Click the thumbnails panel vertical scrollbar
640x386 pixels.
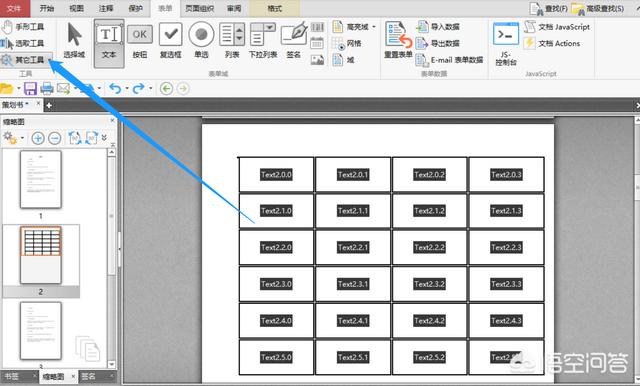coord(111,258)
